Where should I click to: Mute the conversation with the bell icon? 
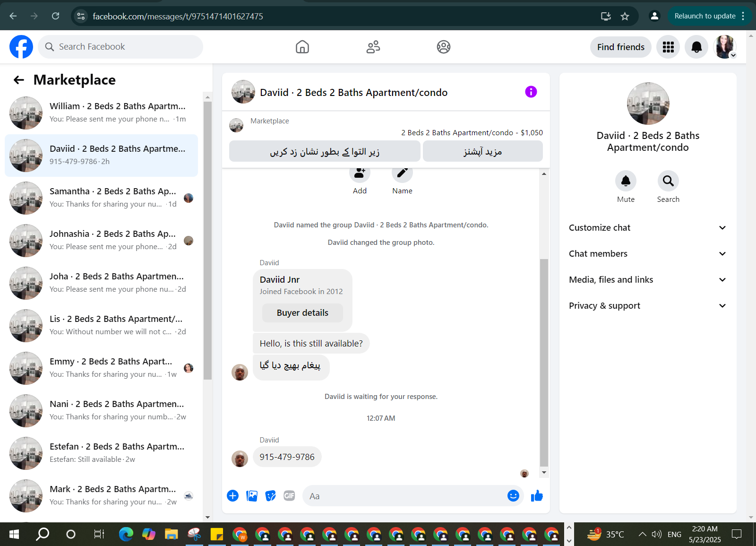pyautogui.click(x=626, y=181)
